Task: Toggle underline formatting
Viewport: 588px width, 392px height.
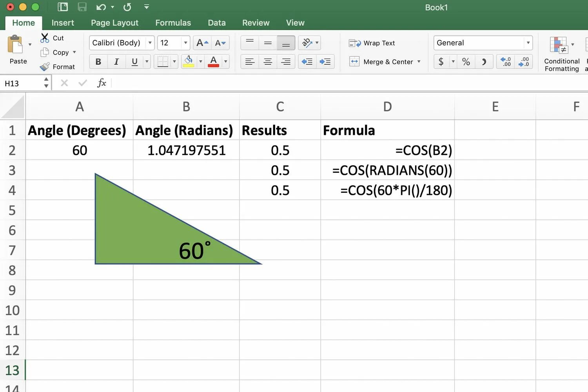Action: [134, 62]
